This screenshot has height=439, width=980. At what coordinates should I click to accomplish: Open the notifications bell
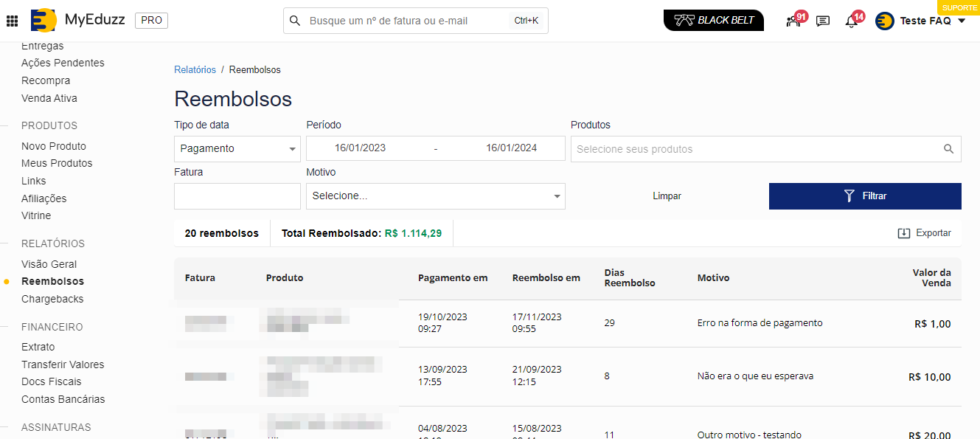(x=851, y=21)
